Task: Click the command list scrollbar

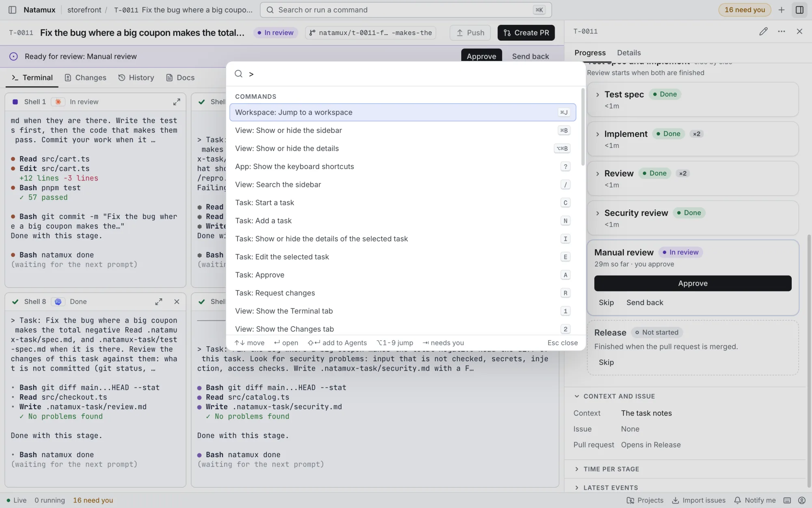Action: 583,127
